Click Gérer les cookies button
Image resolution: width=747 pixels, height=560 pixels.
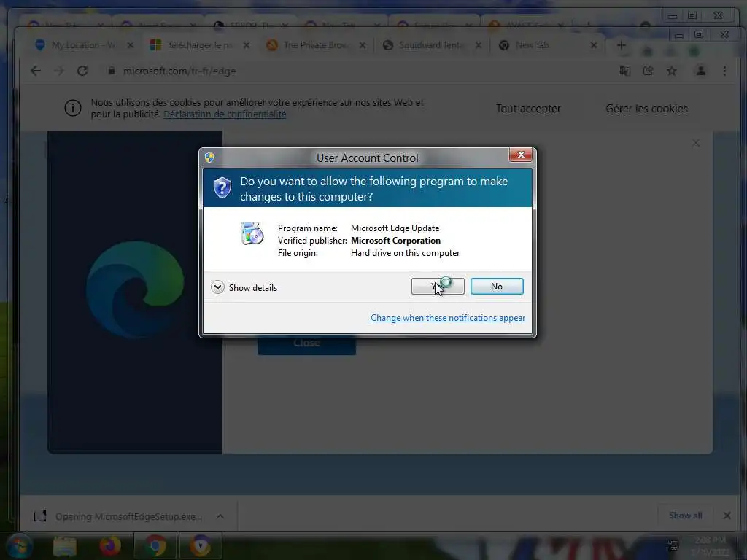(646, 109)
